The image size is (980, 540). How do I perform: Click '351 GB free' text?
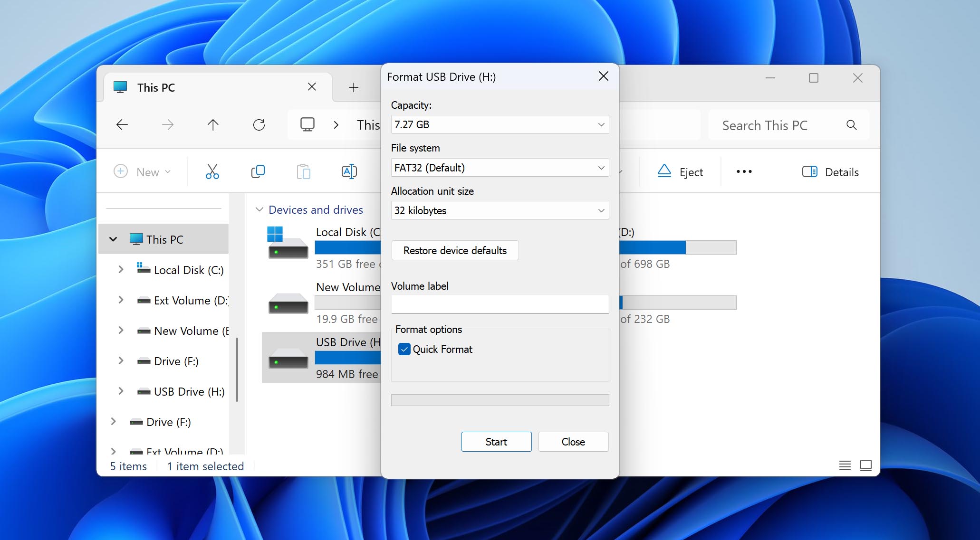346,264
